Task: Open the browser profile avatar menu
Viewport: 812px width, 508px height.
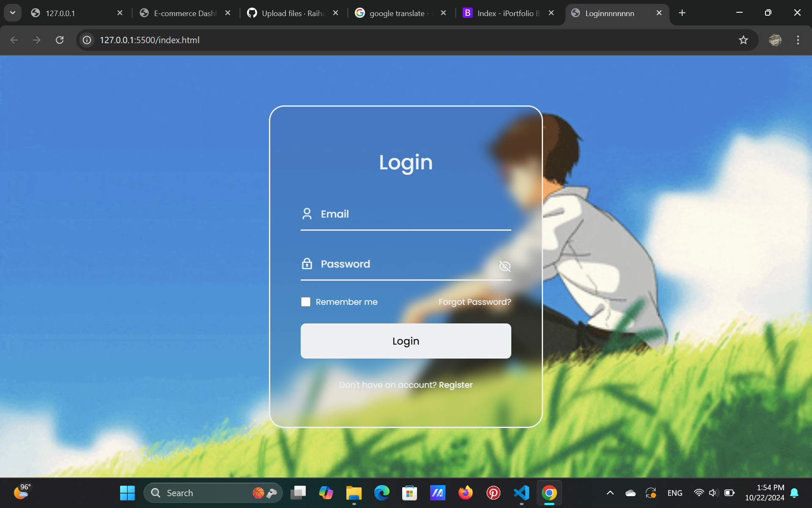Action: [775, 40]
